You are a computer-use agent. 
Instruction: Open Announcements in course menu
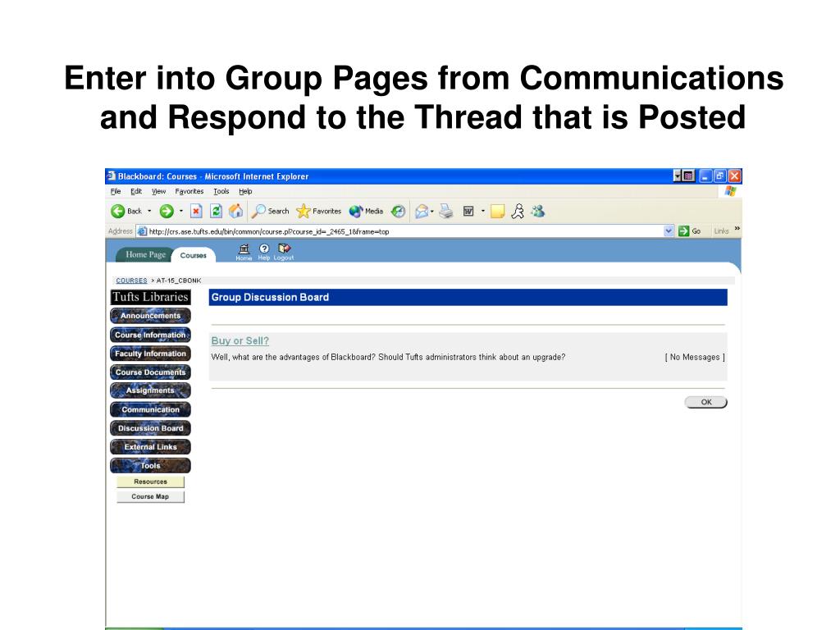tap(151, 316)
